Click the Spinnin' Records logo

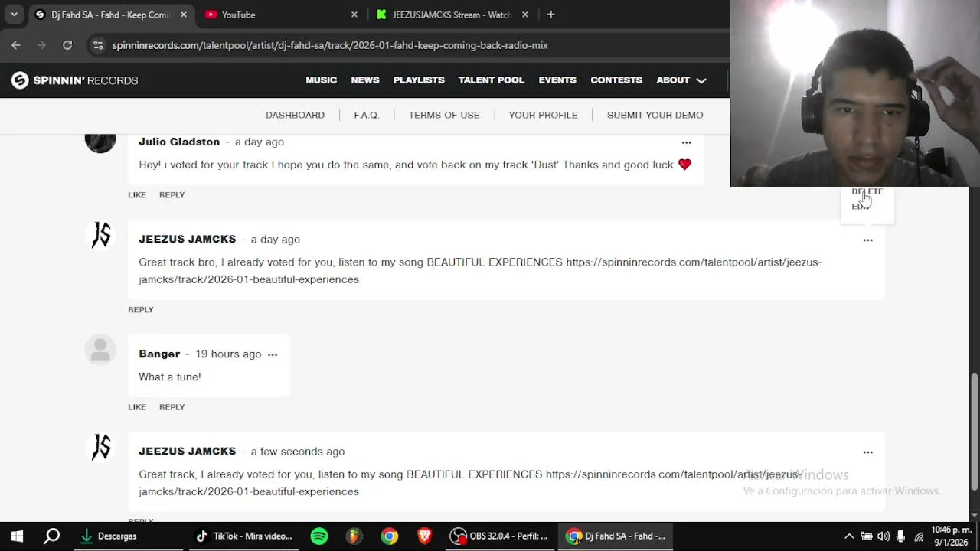tap(74, 80)
